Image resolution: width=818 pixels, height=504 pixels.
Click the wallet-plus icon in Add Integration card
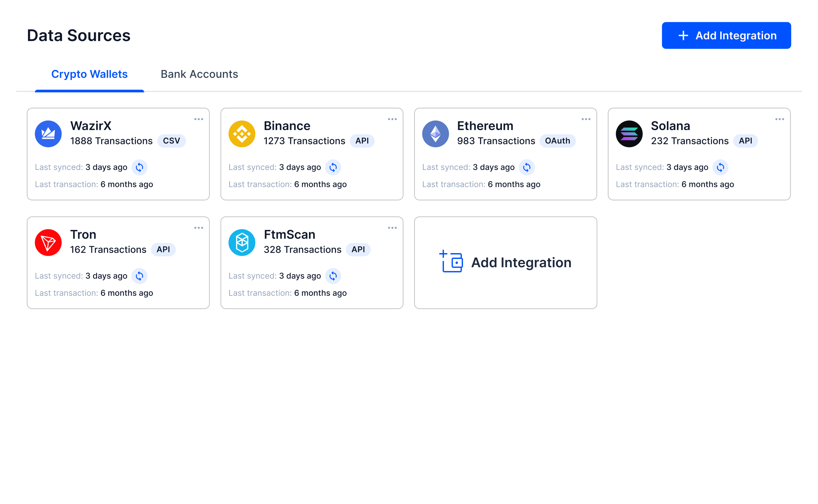[x=451, y=261]
